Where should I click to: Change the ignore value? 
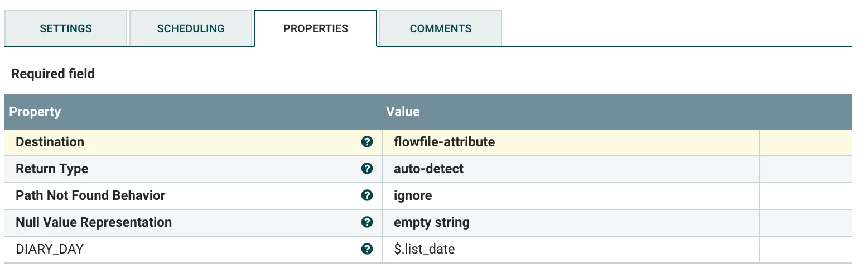tap(571, 195)
